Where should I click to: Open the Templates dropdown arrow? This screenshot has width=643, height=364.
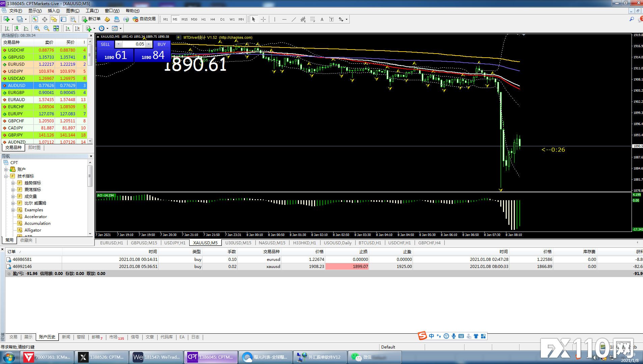pyautogui.click(x=120, y=28)
